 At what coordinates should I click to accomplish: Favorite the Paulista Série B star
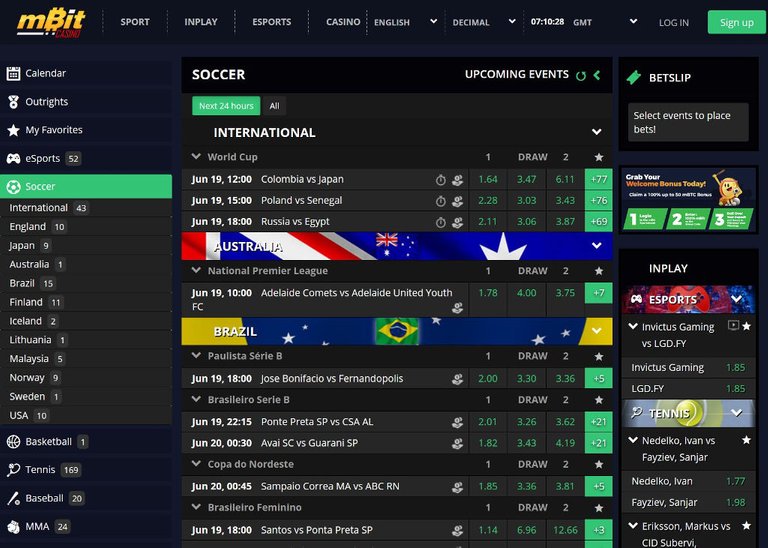click(599, 357)
